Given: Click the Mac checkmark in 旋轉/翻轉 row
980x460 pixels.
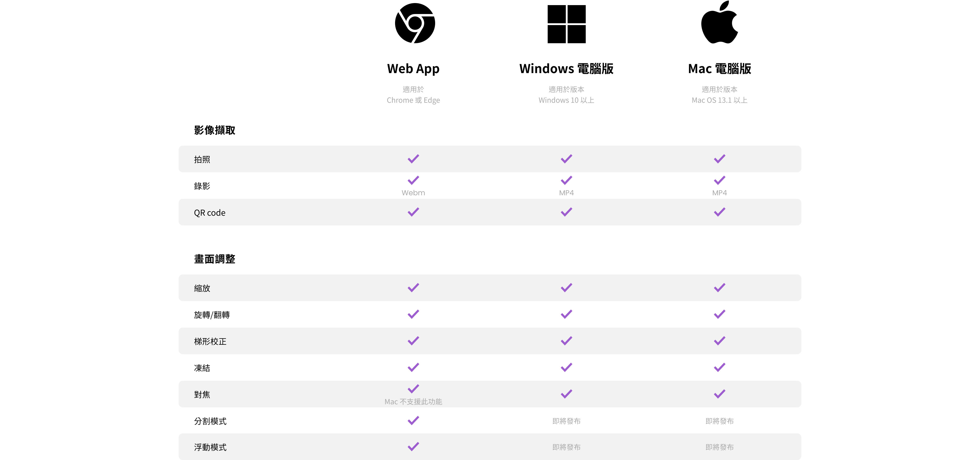Looking at the screenshot, I should tap(719, 314).
